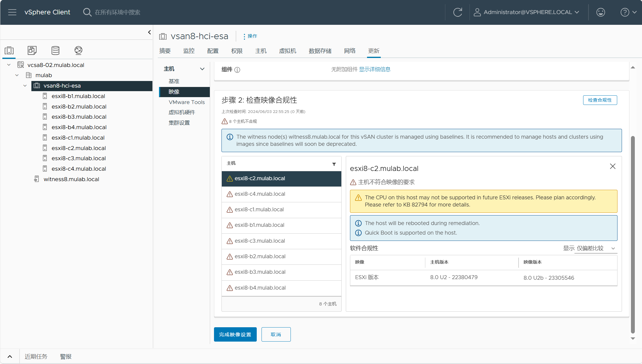This screenshot has height=364, width=642.
Task: Switch to Storage inventory view
Action: click(x=55, y=51)
